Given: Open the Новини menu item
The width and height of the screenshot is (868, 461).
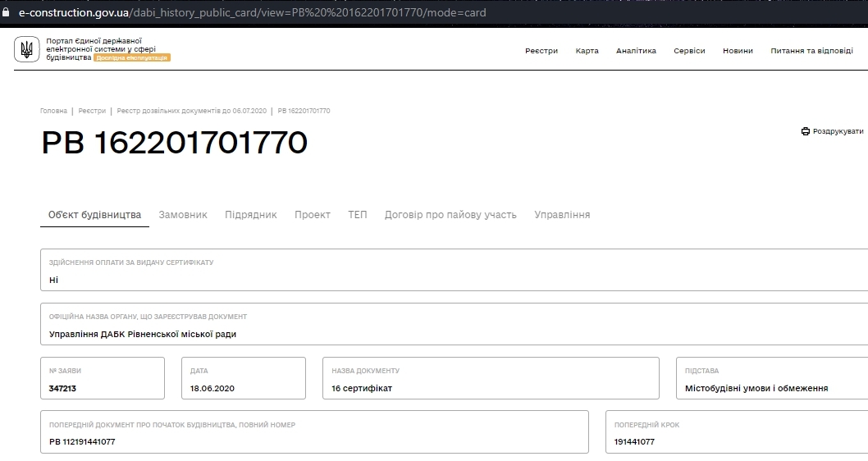Looking at the screenshot, I should click(x=738, y=51).
